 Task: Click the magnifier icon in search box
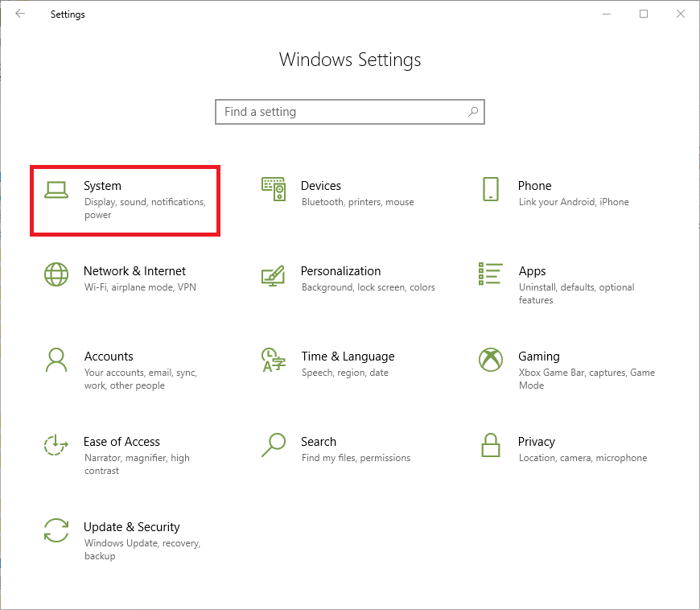(x=473, y=112)
